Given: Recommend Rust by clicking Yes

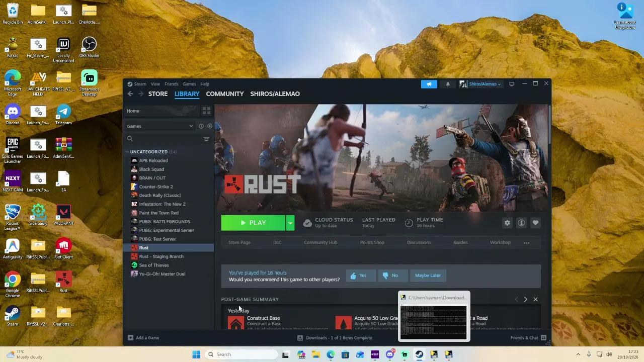Looking at the screenshot, I should coord(361,276).
